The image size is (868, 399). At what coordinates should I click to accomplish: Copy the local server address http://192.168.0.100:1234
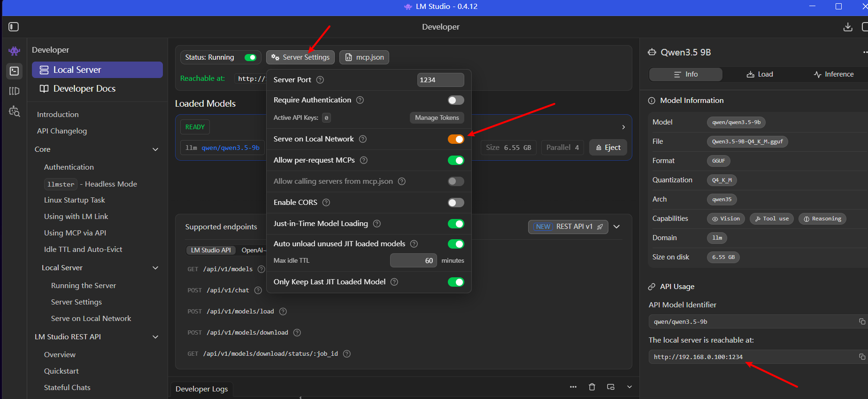tap(862, 357)
